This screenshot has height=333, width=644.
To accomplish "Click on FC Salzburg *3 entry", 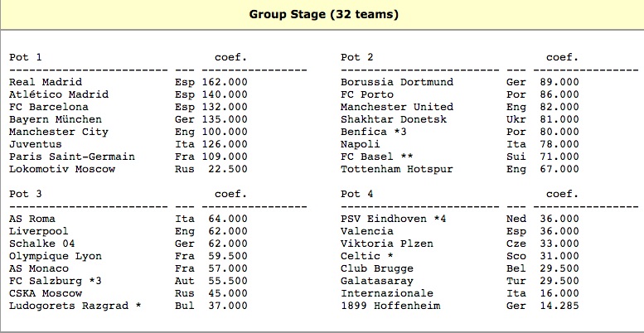I will [x=56, y=281].
